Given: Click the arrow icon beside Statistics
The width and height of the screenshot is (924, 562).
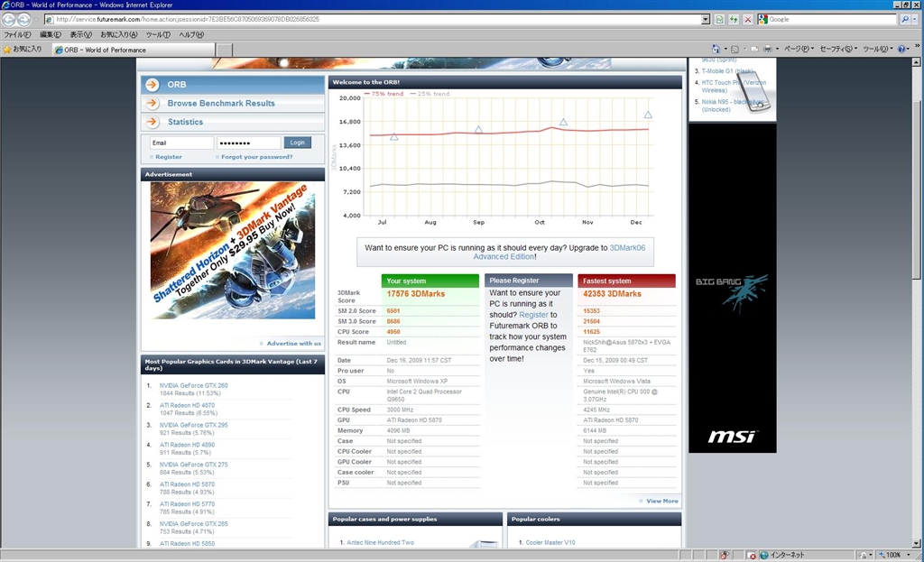Looking at the screenshot, I should click(152, 122).
